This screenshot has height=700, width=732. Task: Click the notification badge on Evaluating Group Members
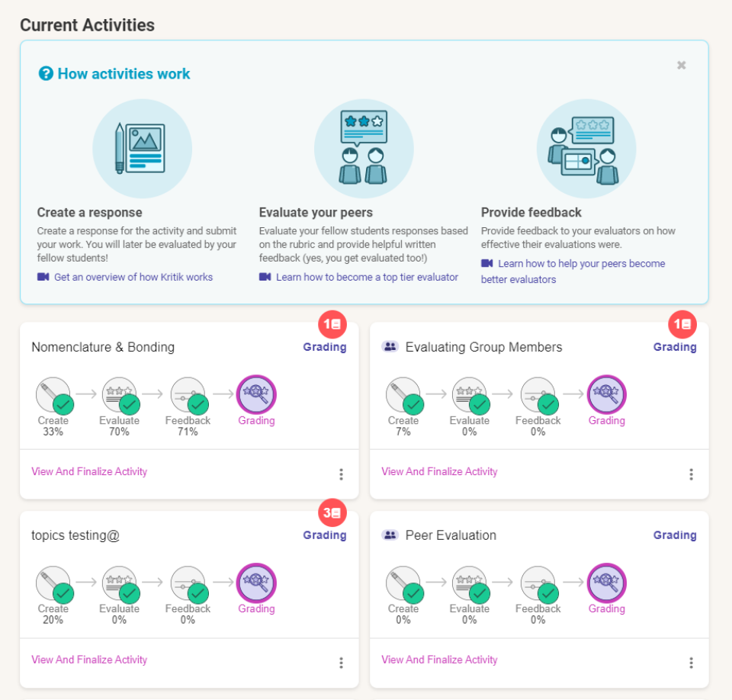(x=682, y=325)
